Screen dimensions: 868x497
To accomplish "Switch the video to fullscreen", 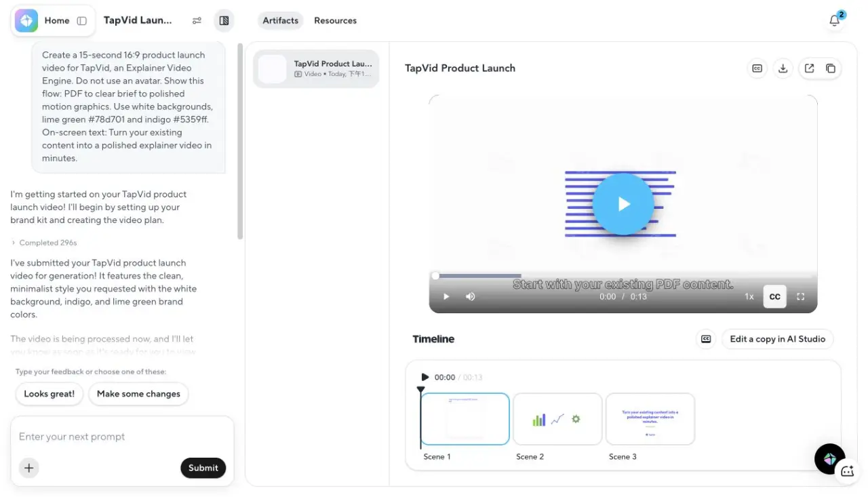I will pos(801,296).
